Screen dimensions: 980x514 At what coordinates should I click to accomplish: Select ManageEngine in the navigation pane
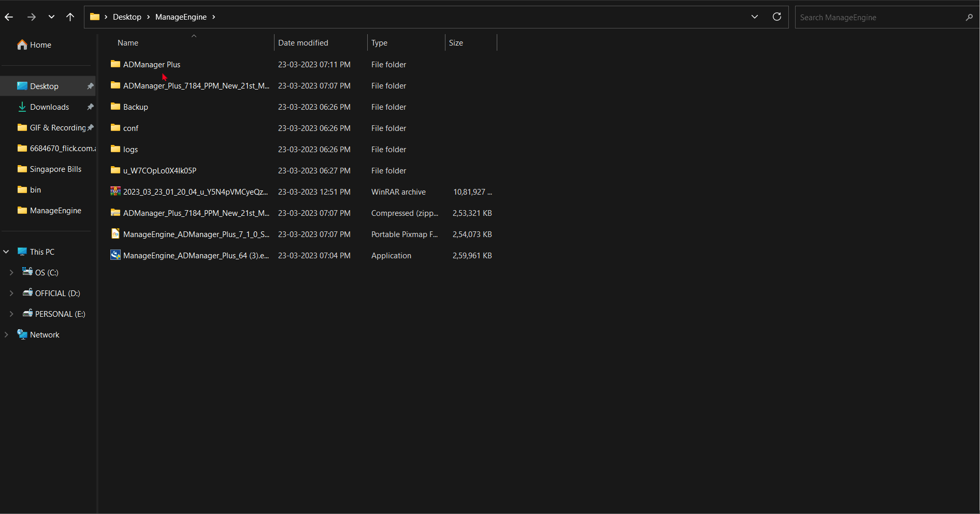point(55,211)
